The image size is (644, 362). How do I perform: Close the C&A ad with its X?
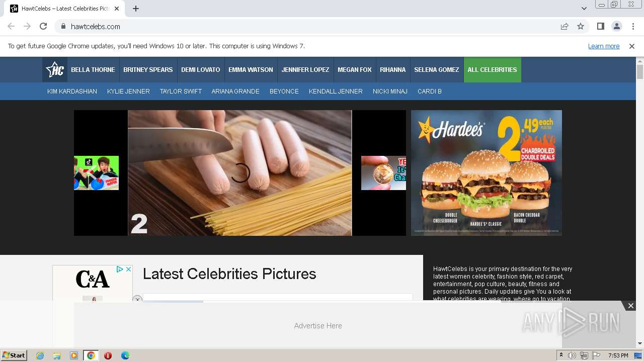(x=128, y=269)
